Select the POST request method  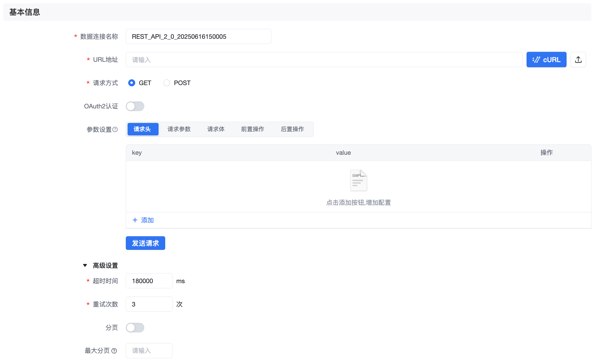[167, 83]
